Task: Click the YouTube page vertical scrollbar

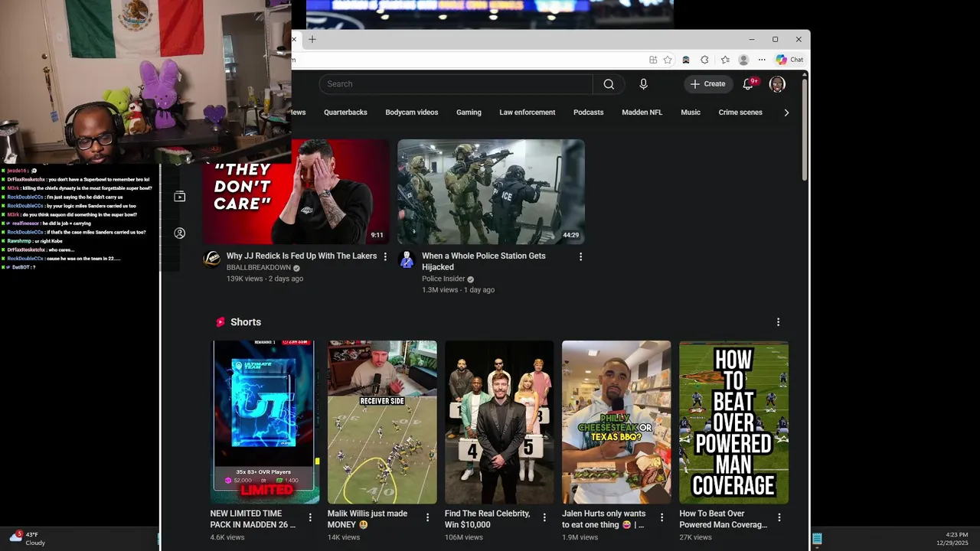Action: coord(805,130)
